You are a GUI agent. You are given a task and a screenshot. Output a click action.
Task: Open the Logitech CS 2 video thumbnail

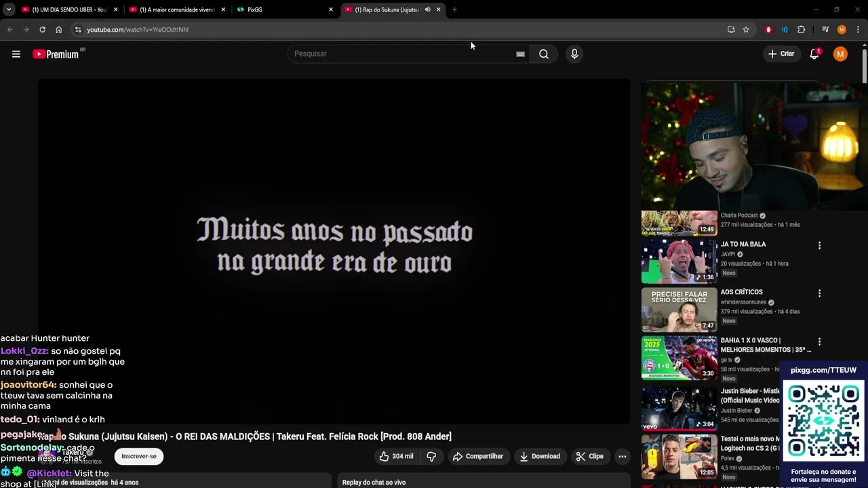pos(679,456)
